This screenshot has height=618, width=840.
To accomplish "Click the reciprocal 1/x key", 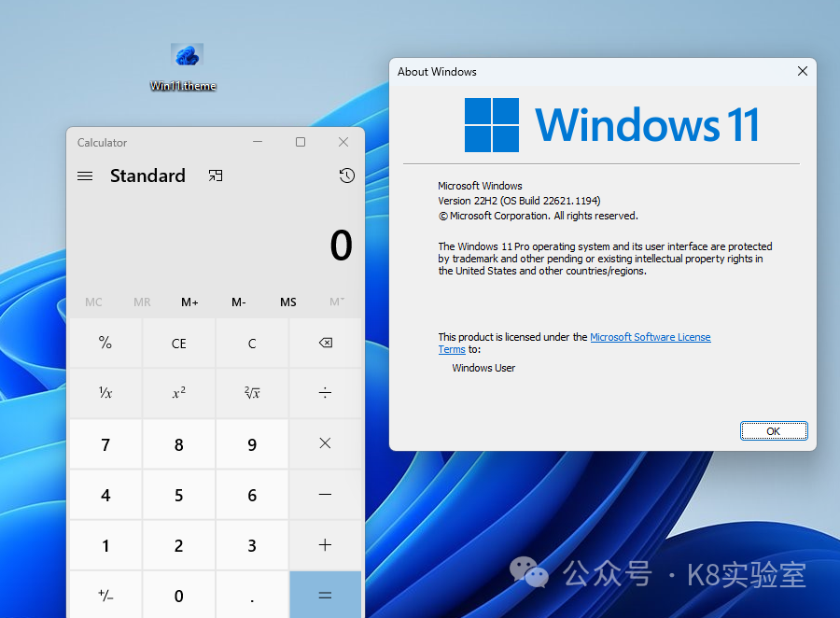I will (105, 393).
